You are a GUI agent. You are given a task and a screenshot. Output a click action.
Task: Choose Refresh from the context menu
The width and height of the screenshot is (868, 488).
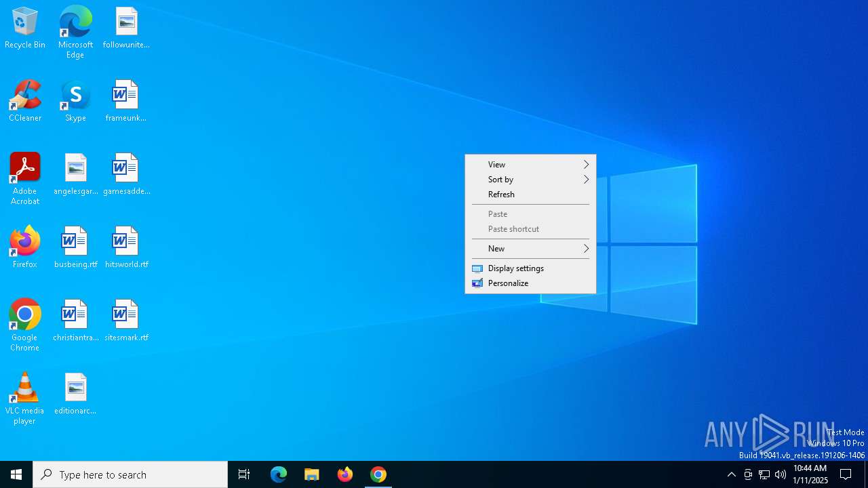[530, 195]
